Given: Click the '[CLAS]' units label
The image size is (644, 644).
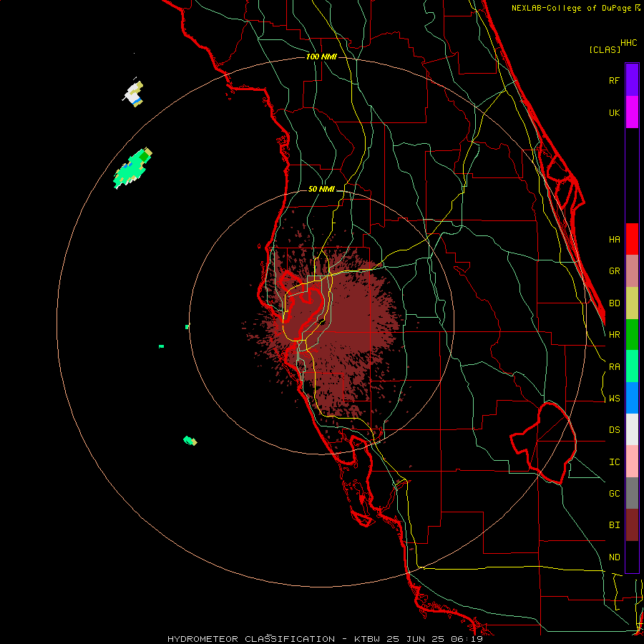Looking at the screenshot, I should (605, 50).
